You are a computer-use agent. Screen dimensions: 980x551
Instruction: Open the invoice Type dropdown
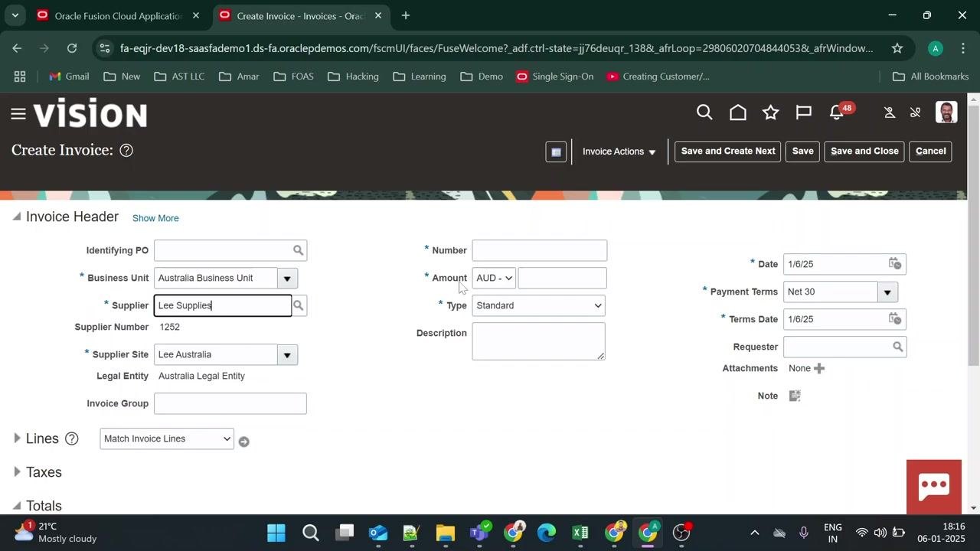(539, 305)
